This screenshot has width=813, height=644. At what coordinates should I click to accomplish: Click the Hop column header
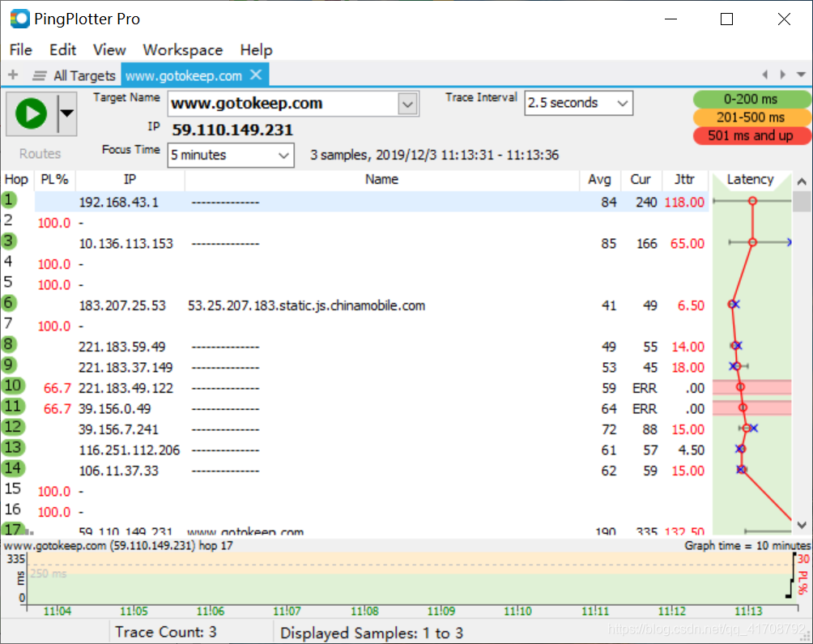point(16,179)
